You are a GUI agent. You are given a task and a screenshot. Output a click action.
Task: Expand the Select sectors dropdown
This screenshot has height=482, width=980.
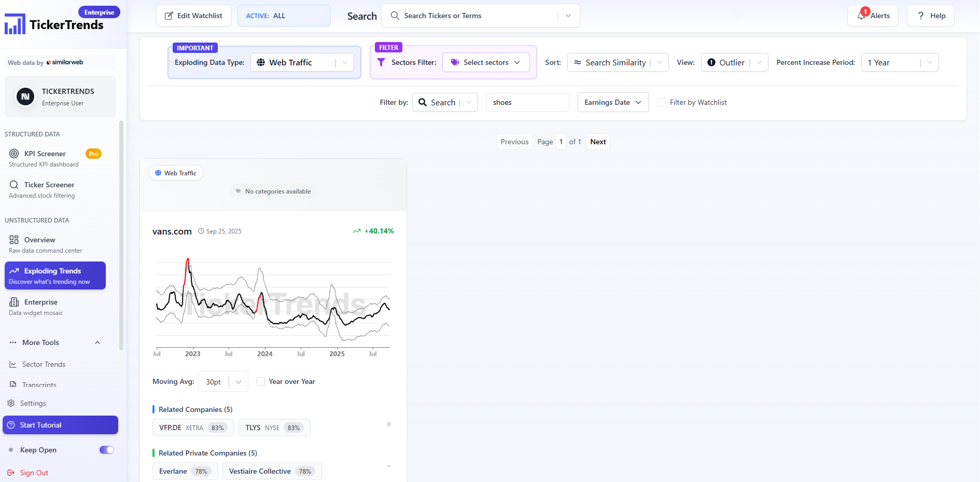pyautogui.click(x=485, y=62)
